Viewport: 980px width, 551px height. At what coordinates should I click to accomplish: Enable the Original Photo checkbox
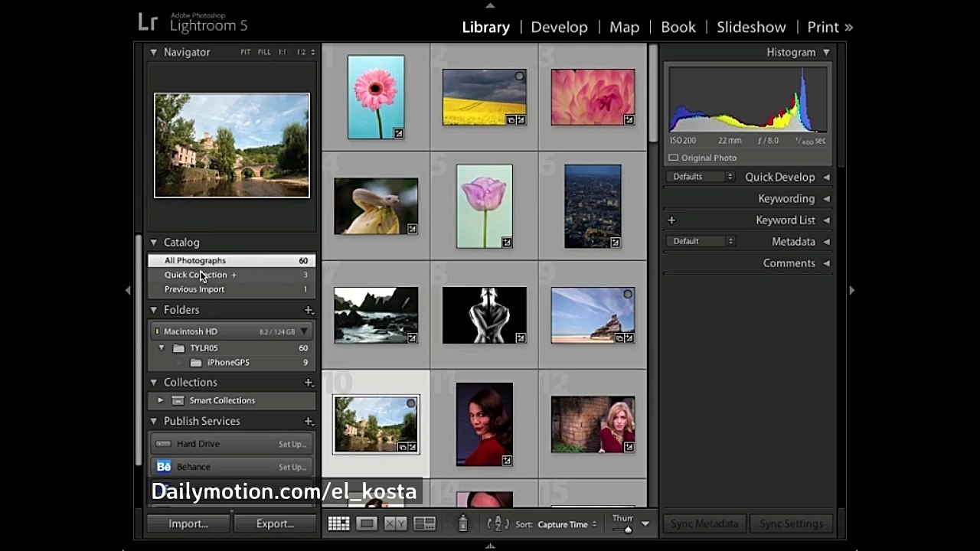click(x=674, y=158)
